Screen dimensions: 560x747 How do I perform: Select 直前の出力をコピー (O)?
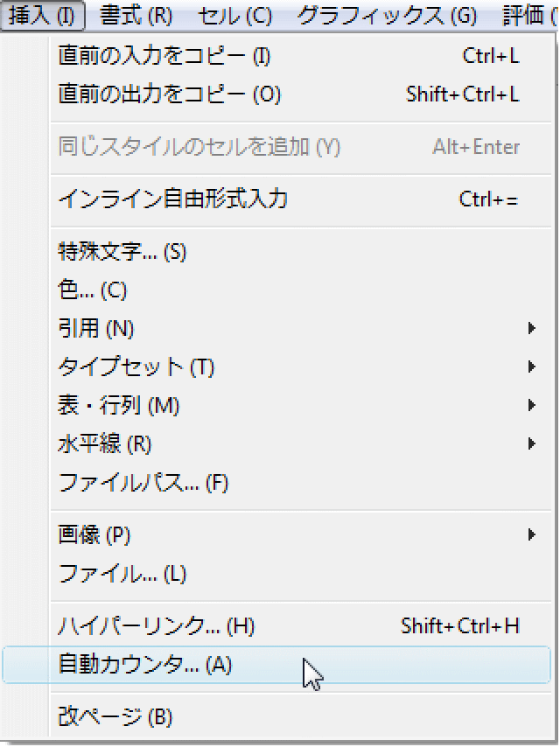pyautogui.click(x=300, y=94)
